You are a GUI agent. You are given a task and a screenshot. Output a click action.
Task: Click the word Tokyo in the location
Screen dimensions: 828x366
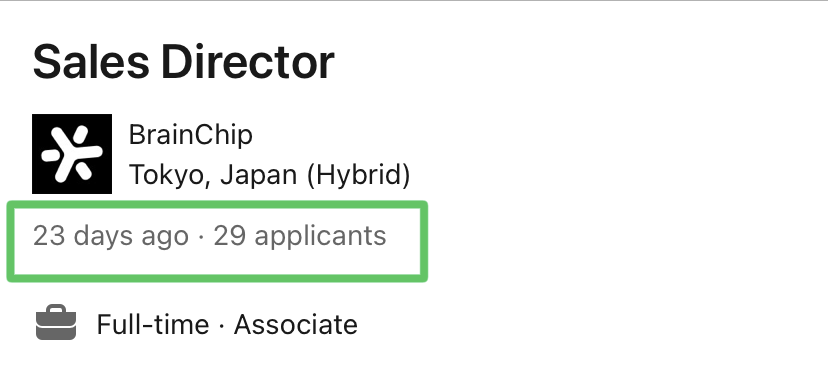coord(165,175)
